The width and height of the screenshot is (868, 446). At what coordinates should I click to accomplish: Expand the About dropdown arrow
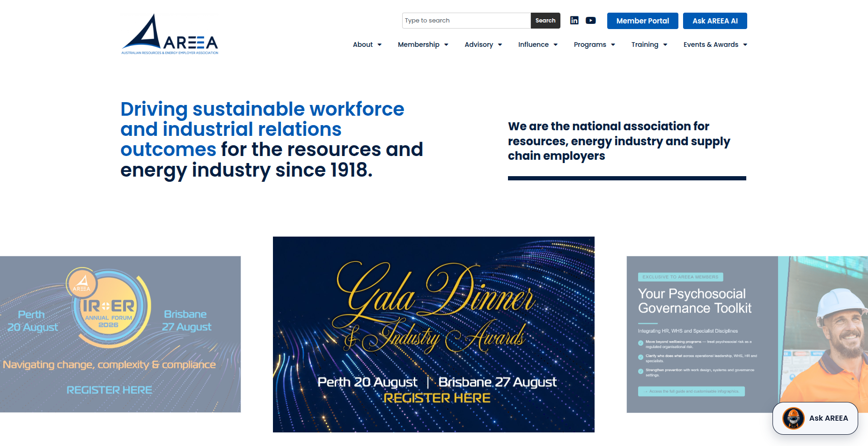tap(379, 45)
